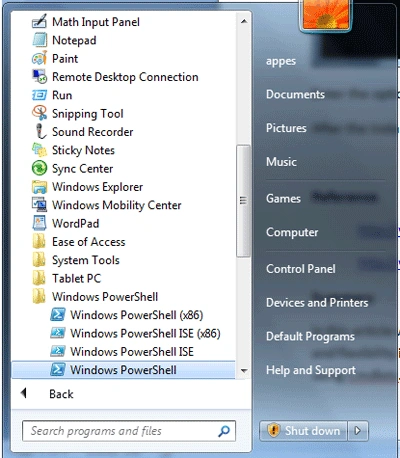Image resolution: width=400 pixels, height=458 pixels.
Task: Click the Windows PowerShell ISE icon
Action: (x=57, y=352)
